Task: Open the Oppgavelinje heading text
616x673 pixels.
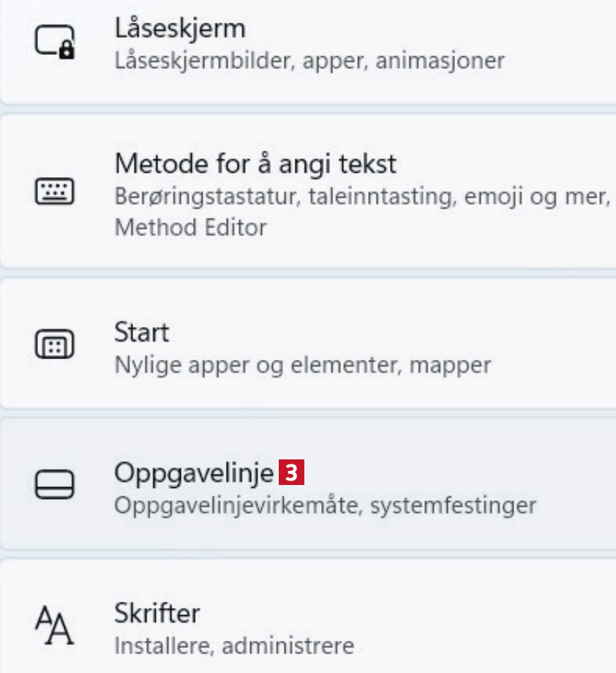Action: click(194, 473)
